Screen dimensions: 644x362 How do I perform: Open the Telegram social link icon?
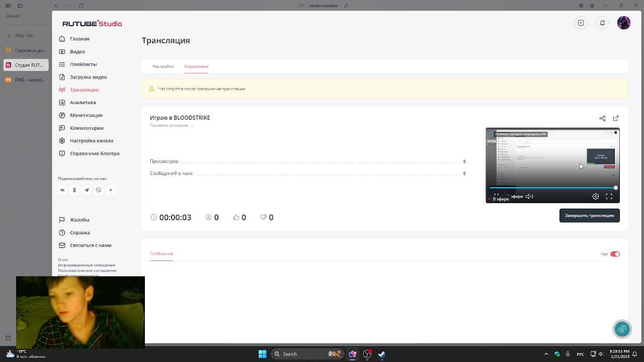[87, 190]
